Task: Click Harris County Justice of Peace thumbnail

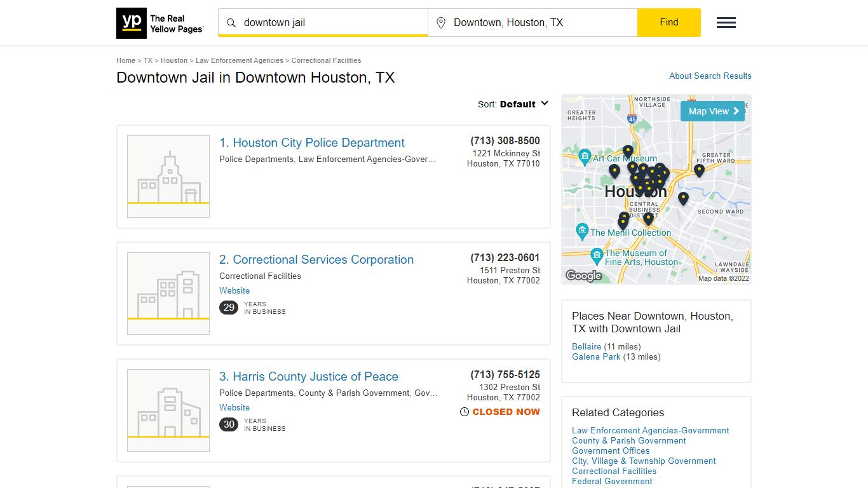Action: (x=168, y=410)
